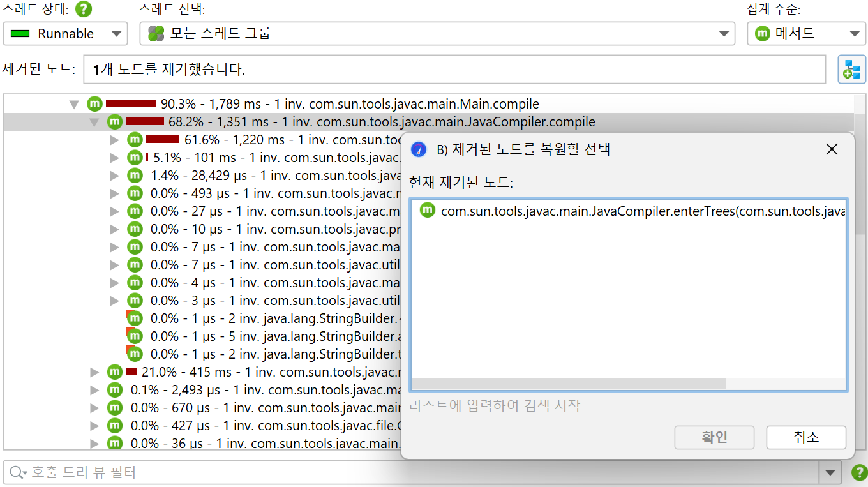The width and height of the screenshot is (868, 487).
Task: Click filtered method icon of 5 inv. StringBuilder row
Action: point(134,336)
